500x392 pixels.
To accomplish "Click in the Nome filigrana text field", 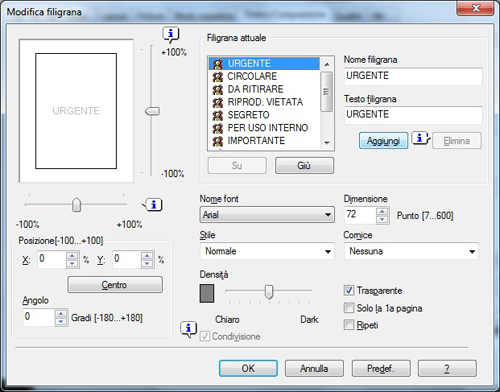I will tap(413, 76).
